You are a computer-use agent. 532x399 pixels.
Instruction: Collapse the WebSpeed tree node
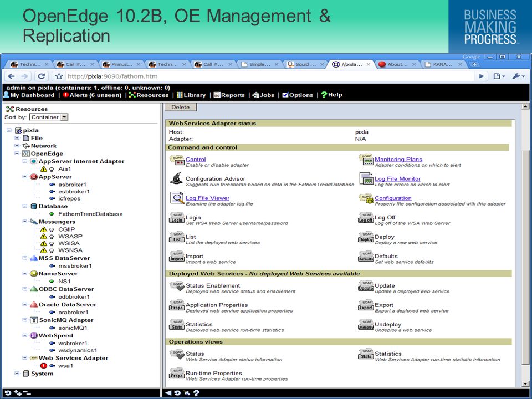(25, 336)
